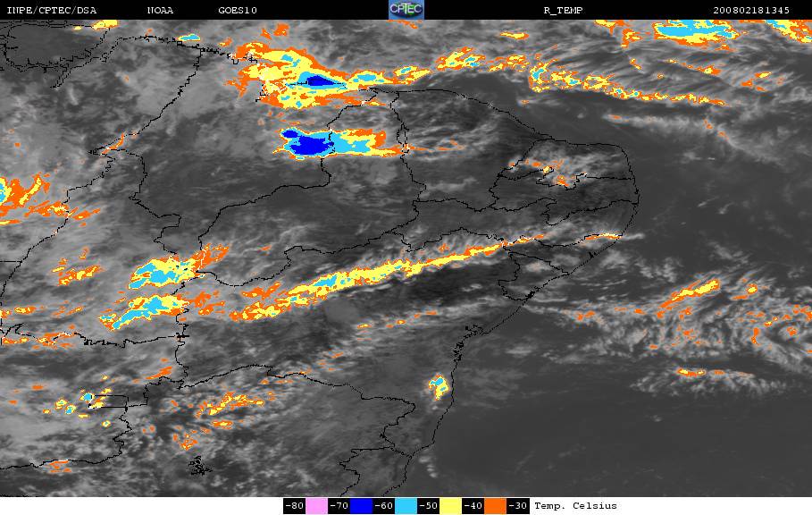Viewport: 812px width, 515px height.
Task: Click the -70 legend value
Action: 339,506
